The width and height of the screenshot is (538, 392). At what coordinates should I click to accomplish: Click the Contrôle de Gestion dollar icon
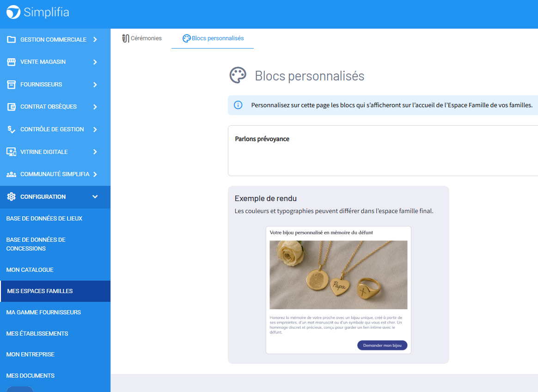coord(12,129)
